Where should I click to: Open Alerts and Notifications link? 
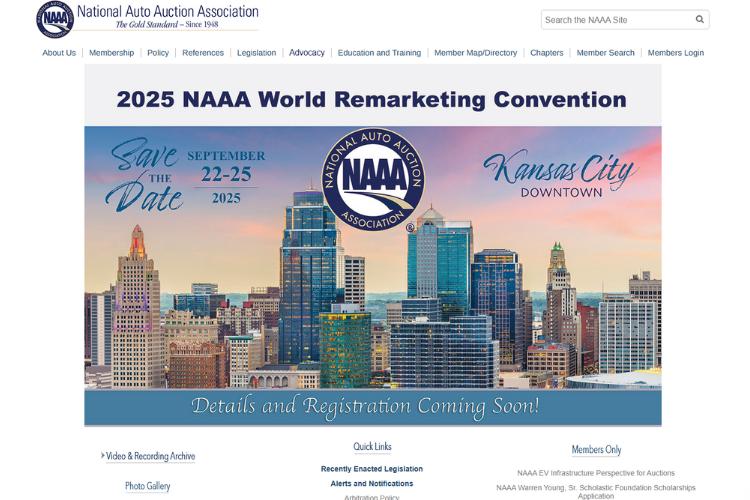tap(372, 484)
